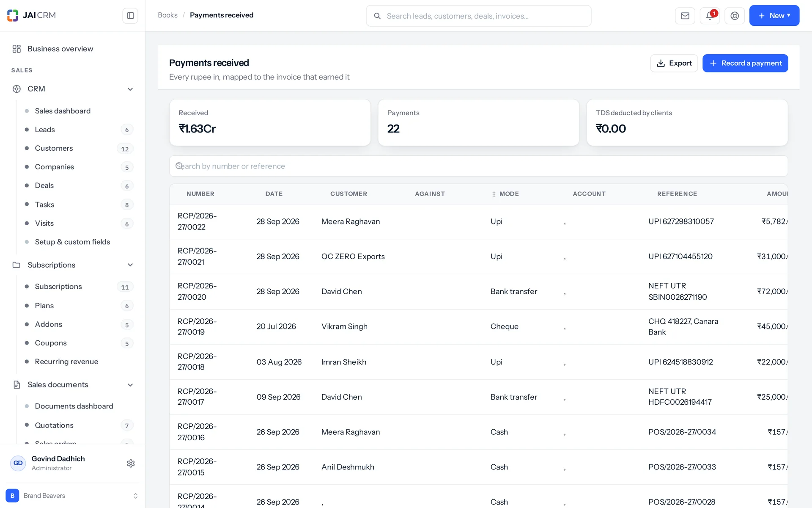Click the Books breadcrumb link
Screen dimensions: 812x508
[167, 15]
